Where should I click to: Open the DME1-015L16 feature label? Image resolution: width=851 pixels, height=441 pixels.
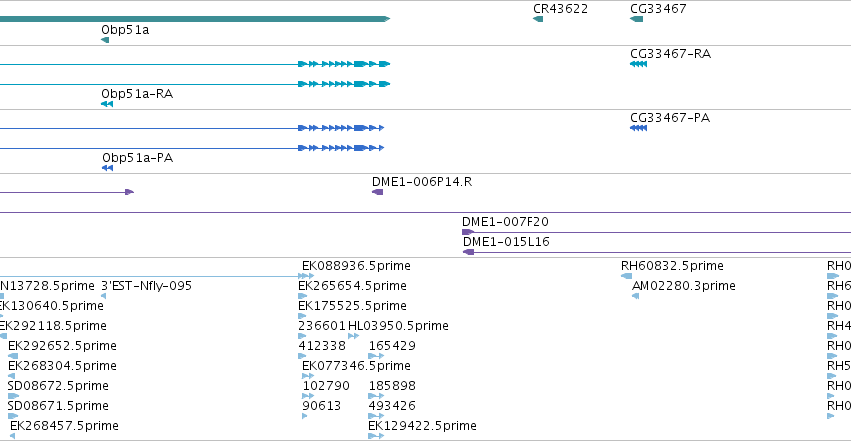coord(506,242)
